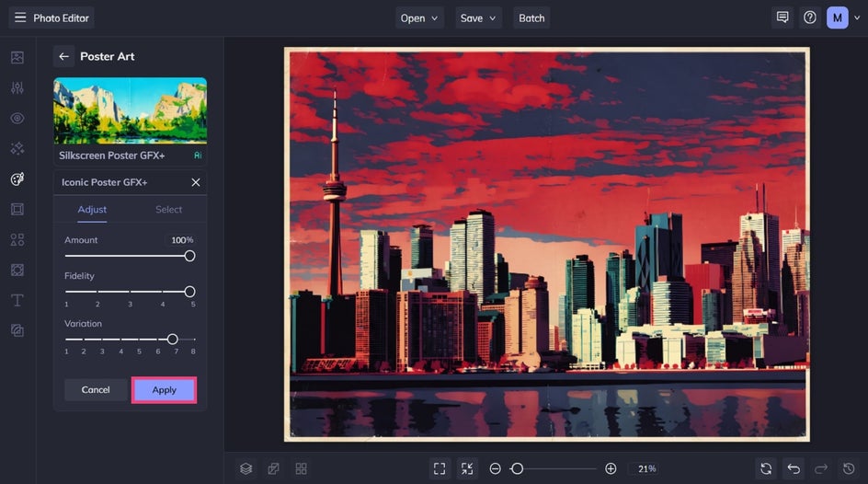This screenshot has width=868, height=484.
Task: Close the Iconic Poster GFX+ settings
Action: (x=196, y=182)
